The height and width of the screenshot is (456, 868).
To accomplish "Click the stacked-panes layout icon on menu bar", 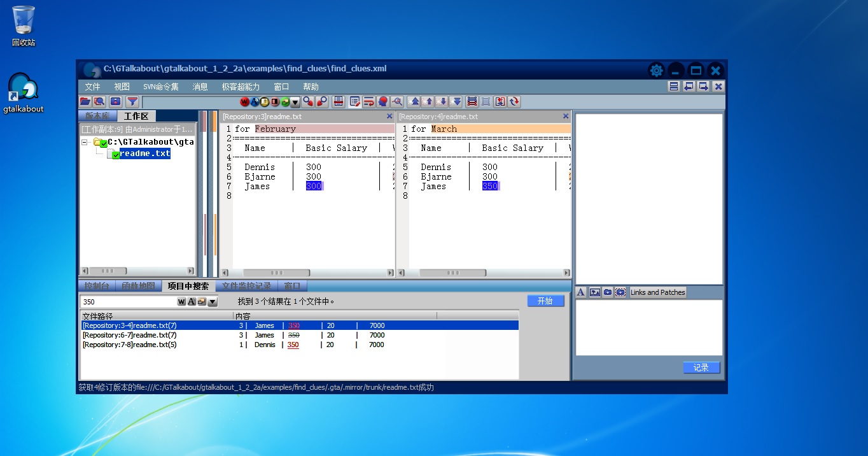I will [674, 87].
